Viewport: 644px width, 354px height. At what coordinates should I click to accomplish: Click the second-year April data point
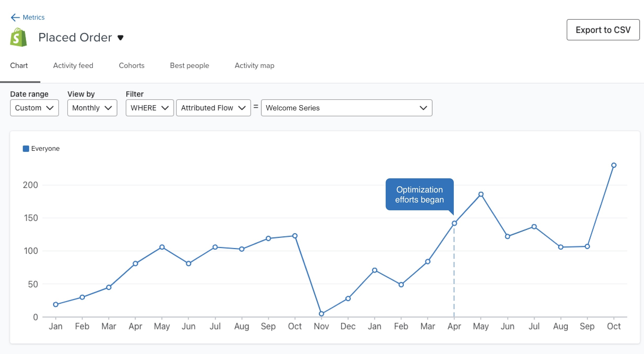pyautogui.click(x=454, y=223)
